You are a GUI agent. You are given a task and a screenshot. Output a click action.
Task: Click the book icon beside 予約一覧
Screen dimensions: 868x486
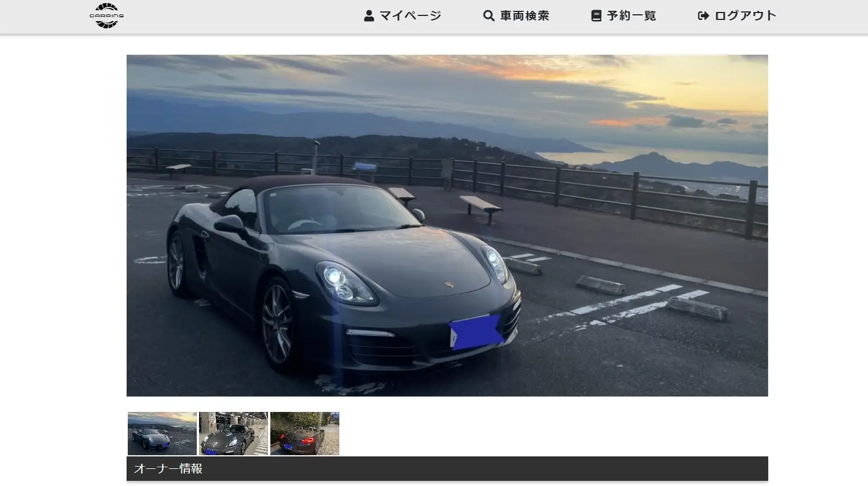coord(596,16)
